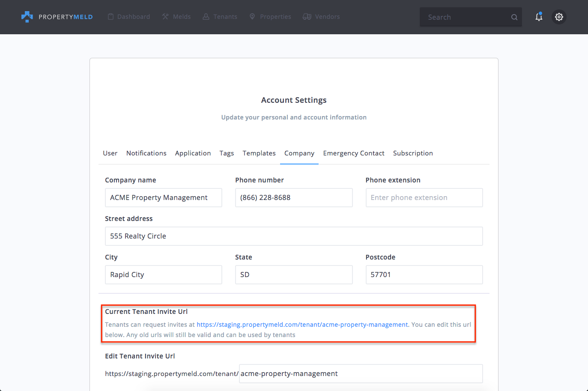Click the Vendors truck icon
This screenshot has height=391, width=588.
(307, 17)
